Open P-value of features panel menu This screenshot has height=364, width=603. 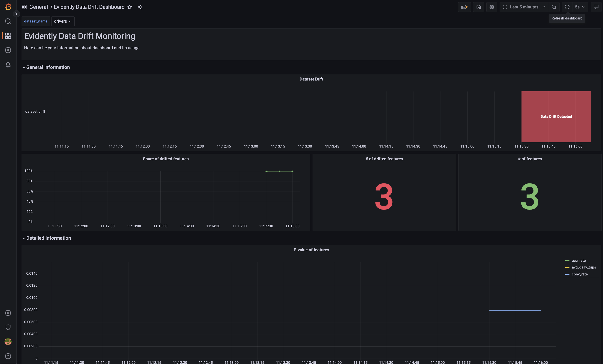click(x=311, y=250)
